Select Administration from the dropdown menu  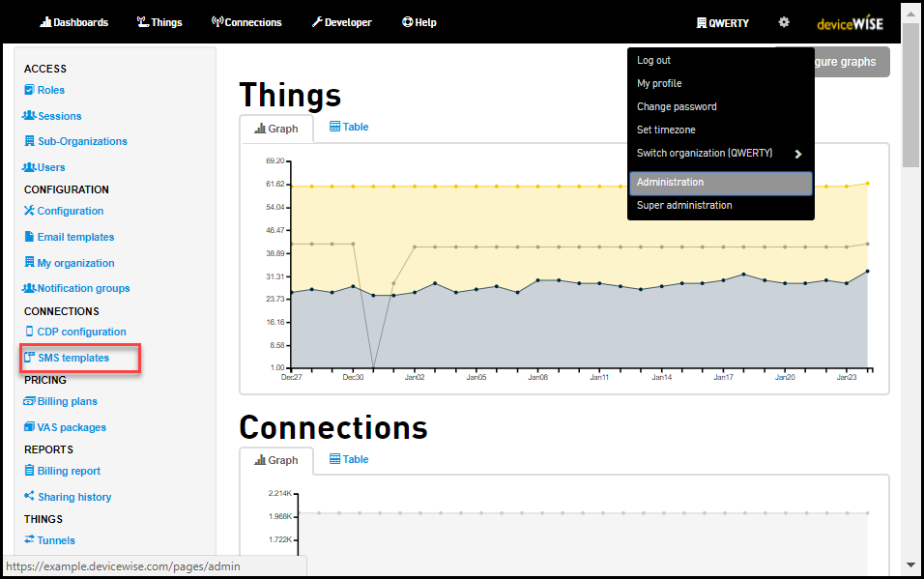click(x=720, y=183)
